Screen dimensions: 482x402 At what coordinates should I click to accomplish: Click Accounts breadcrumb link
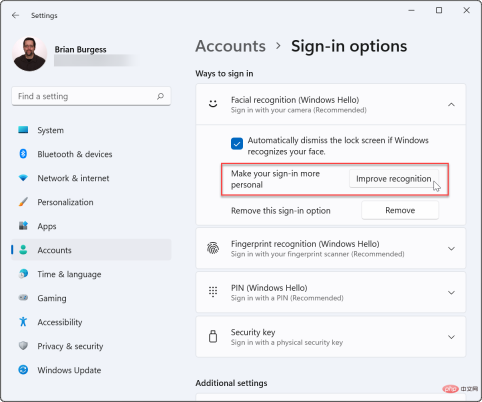(x=231, y=46)
